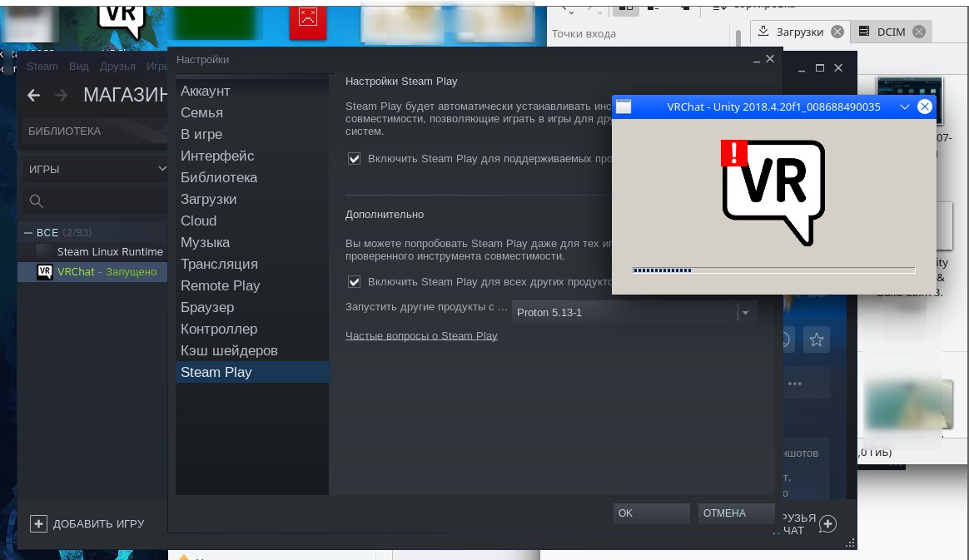Switch to Загрузки tab in file manager
Viewport: 969px width, 560px height.
[800, 32]
